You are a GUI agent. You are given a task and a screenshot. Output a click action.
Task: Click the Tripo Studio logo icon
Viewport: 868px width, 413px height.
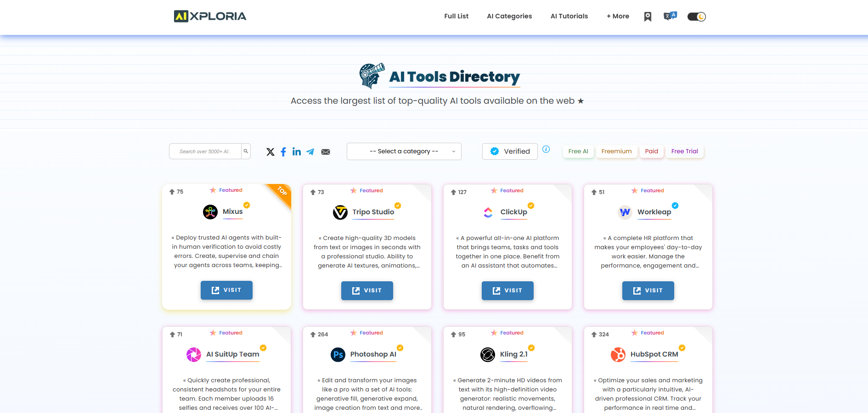click(x=340, y=212)
